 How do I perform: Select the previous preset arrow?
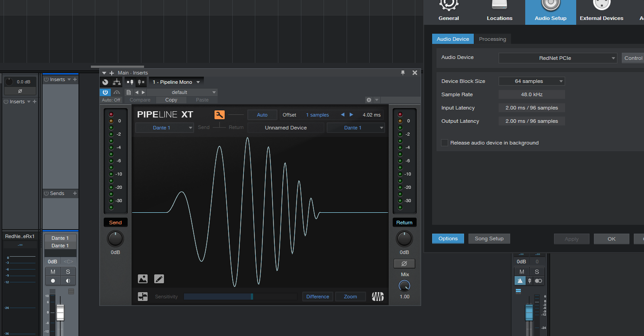(x=137, y=92)
